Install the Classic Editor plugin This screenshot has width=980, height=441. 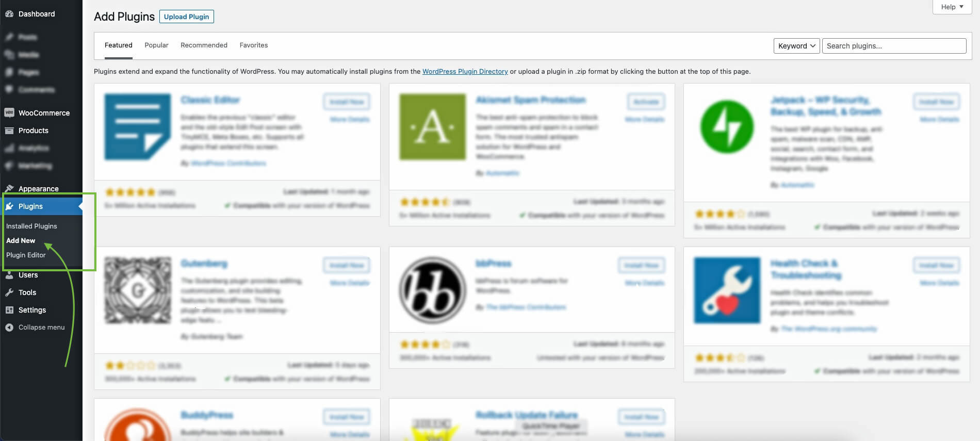point(347,102)
